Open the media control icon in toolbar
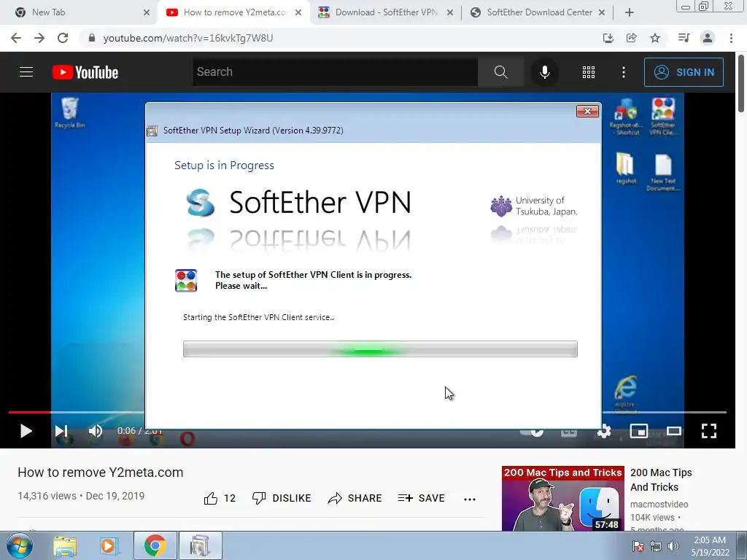Screen dimensions: 747x560 pyautogui.click(x=684, y=38)
